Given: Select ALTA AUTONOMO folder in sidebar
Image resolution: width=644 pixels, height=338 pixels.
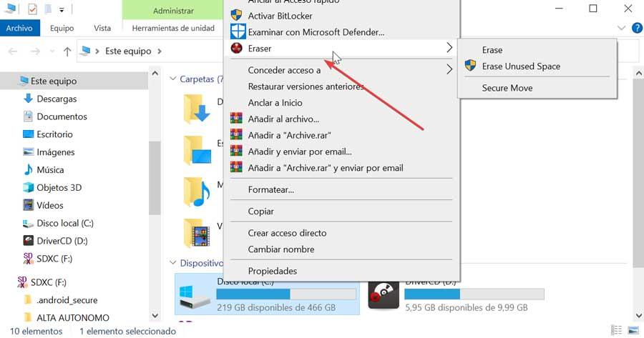Looking at the screenshot, I should pyautogui.click(x=74, y=317).
